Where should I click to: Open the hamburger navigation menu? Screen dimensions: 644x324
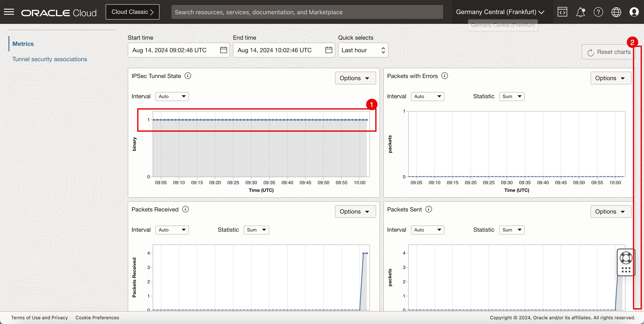9,12
